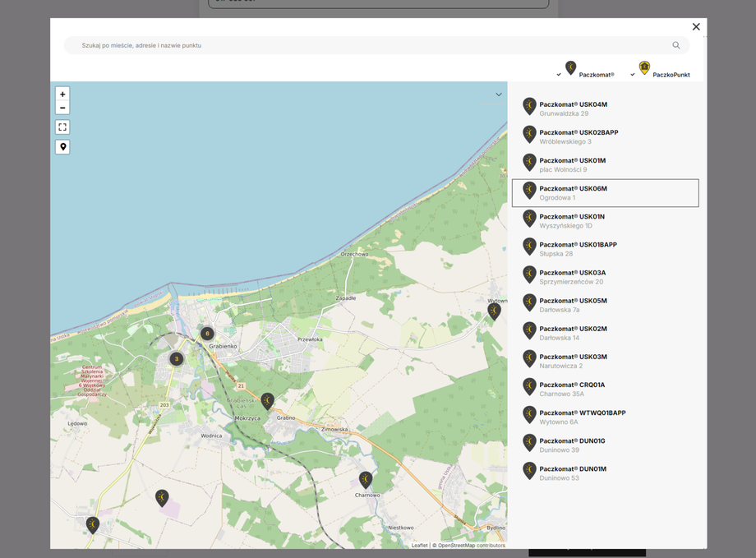Image resolution: width=756 pixels, height=558 pixels.
Task: Select Paczkomat USK01N Wyszyńskiego 1D
Action: point(605,221)
